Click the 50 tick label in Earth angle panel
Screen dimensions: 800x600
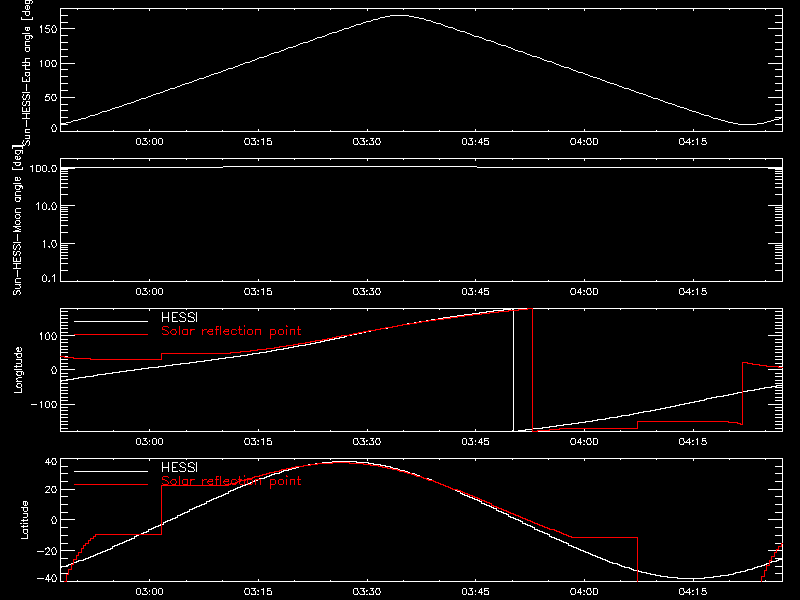click(51, 97)
